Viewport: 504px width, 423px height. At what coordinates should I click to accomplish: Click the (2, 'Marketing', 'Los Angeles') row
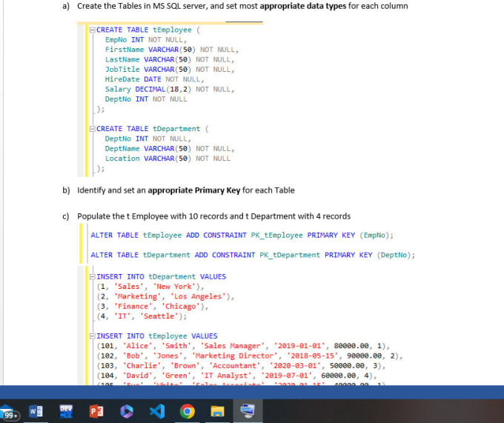click(x=165, y=296)
